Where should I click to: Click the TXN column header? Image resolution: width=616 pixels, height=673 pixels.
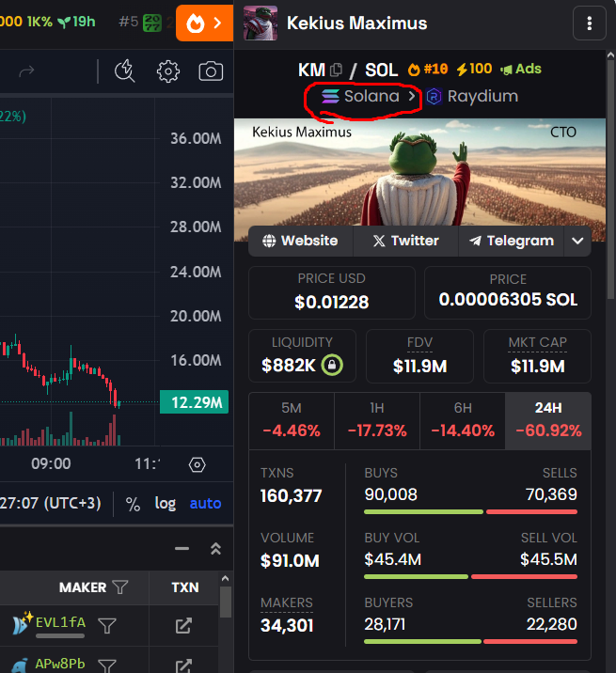(x=185, y=587)
